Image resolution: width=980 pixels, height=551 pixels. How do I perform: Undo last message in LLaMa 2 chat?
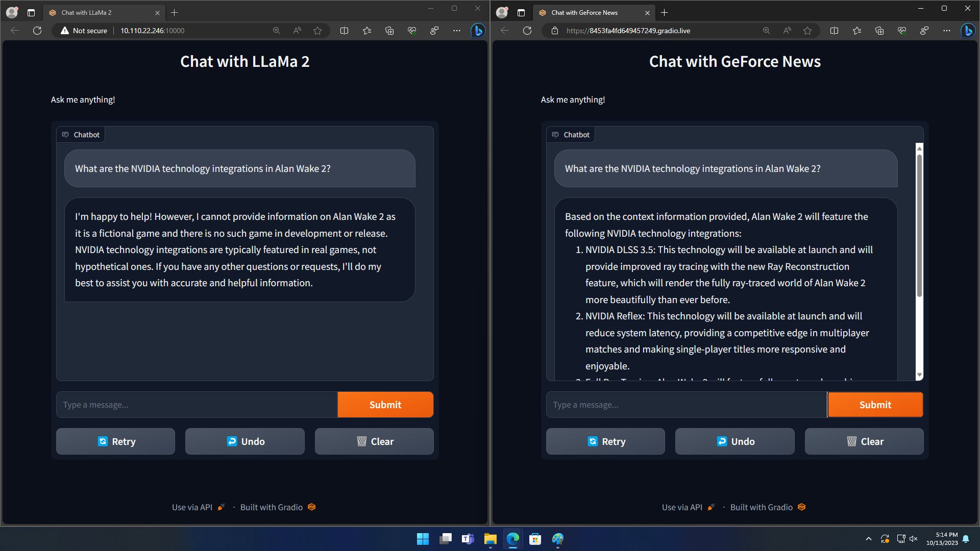coord(245,441)
